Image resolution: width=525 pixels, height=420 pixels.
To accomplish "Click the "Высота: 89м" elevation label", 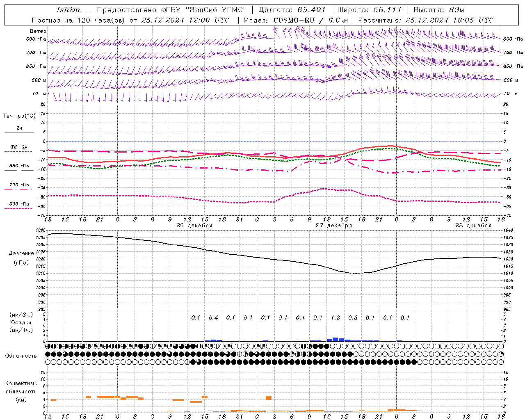I will [438, 9].
